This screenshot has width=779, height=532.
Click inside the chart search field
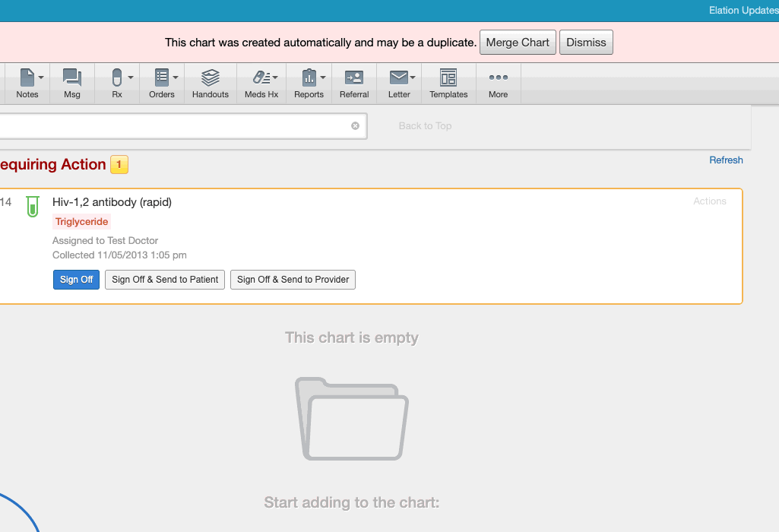tap(175, 126)
